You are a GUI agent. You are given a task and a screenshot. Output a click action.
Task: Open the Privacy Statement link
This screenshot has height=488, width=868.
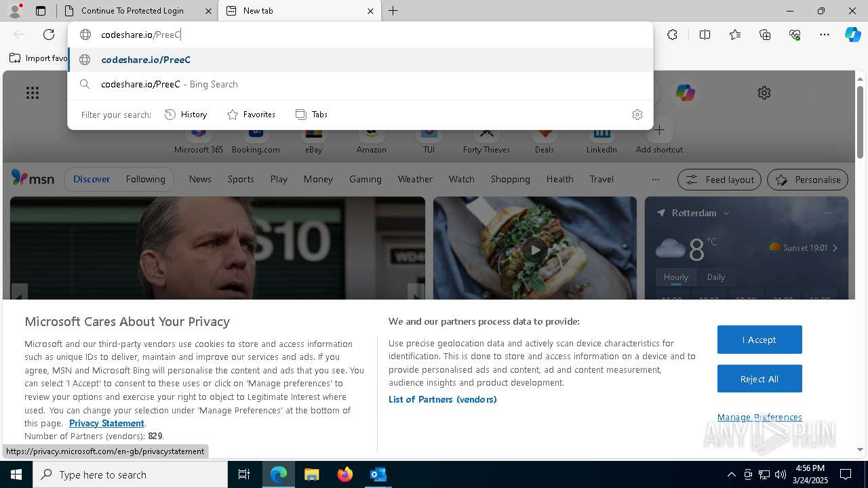pos(106,423)
